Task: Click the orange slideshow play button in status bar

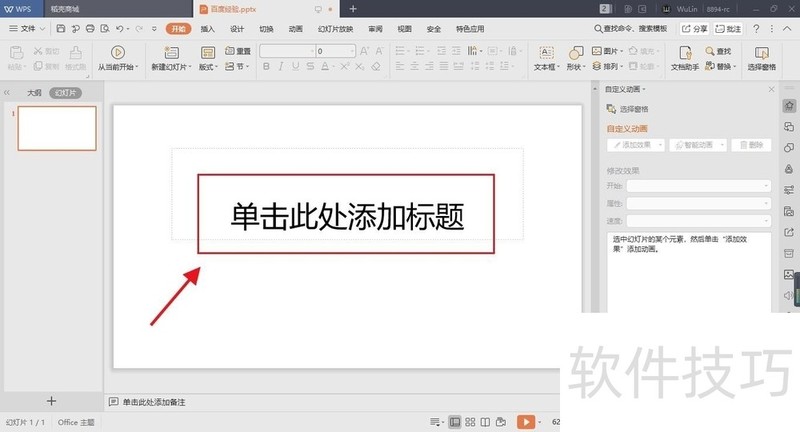Action: coord(526,422)
